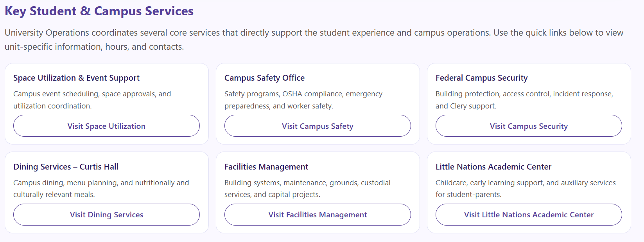
Task: Click Space Utilization & Event Support heading
Action: (76, 78)
